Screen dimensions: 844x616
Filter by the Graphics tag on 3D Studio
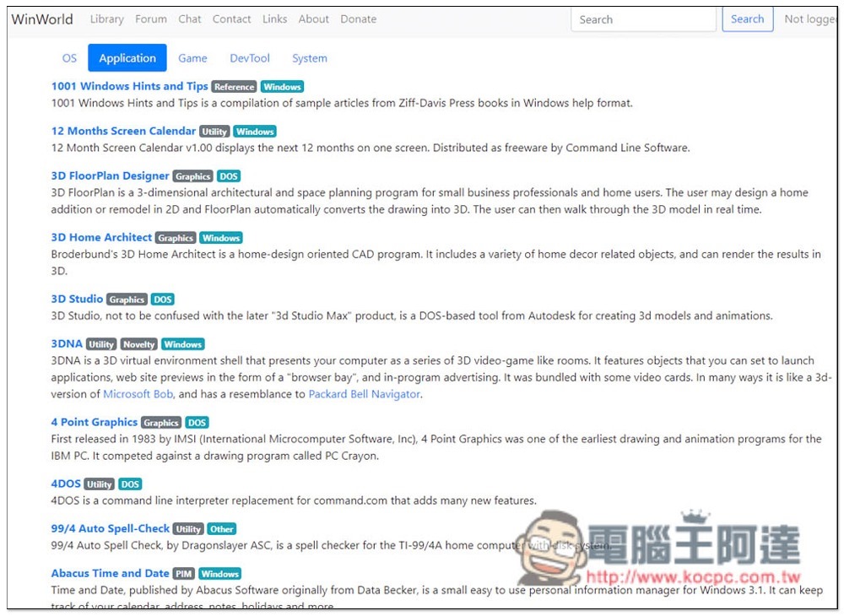127,299
